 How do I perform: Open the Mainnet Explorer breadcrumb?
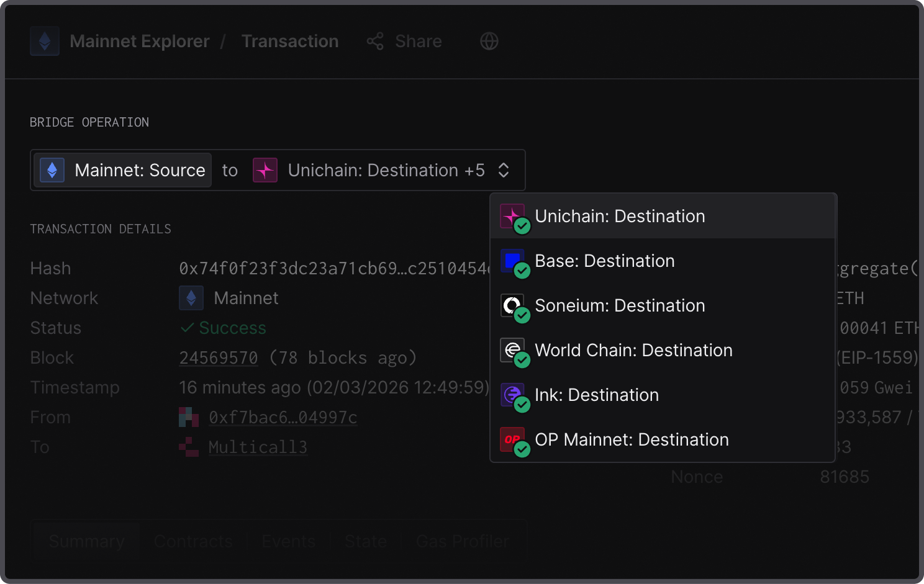[140, 41]
